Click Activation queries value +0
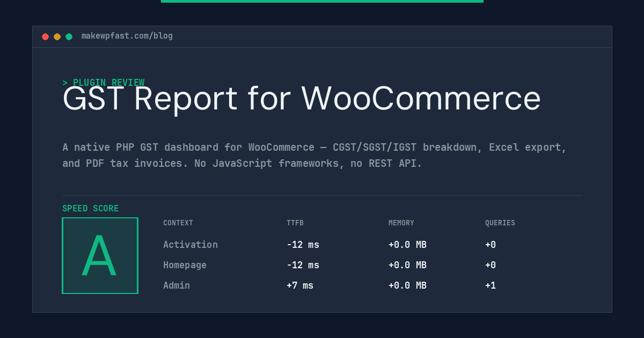The height and width of the screenshot is (338, 644). [x=491, y=245]
